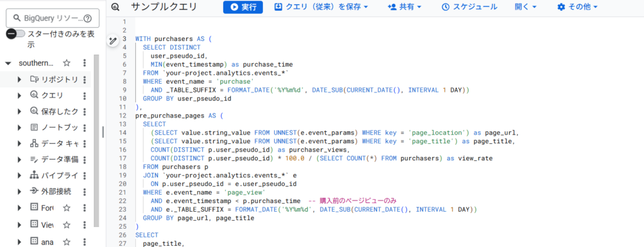
Task: Expand the Vie dataset tree item
Action: pos(19,225)
